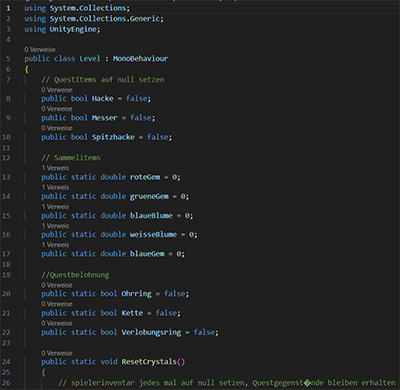This screenshot has height=390, width=400.
Task: Show the "1 Verweis" reference for grueneGem
Action: (55, 187)
